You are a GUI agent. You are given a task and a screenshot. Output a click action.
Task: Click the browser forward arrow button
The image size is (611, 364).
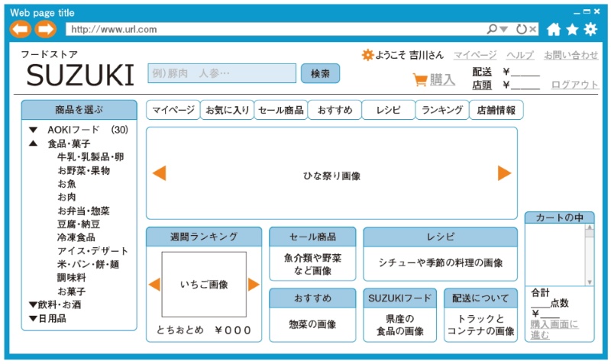[46, 29]
